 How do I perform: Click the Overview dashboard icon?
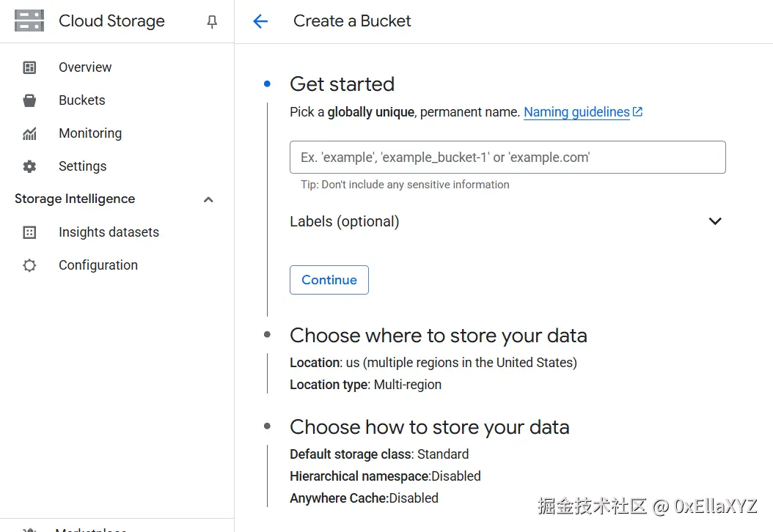coord(29,67)
